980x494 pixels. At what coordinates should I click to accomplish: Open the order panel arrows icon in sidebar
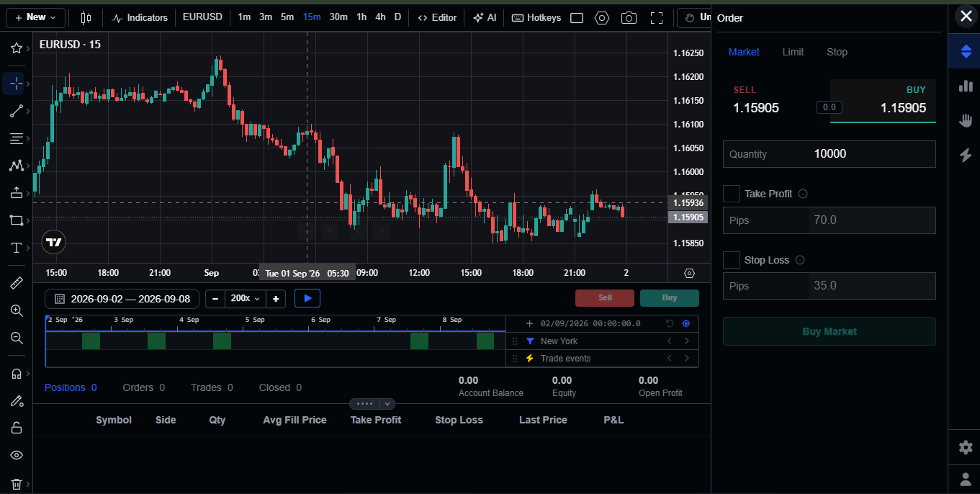click(966, 51)
